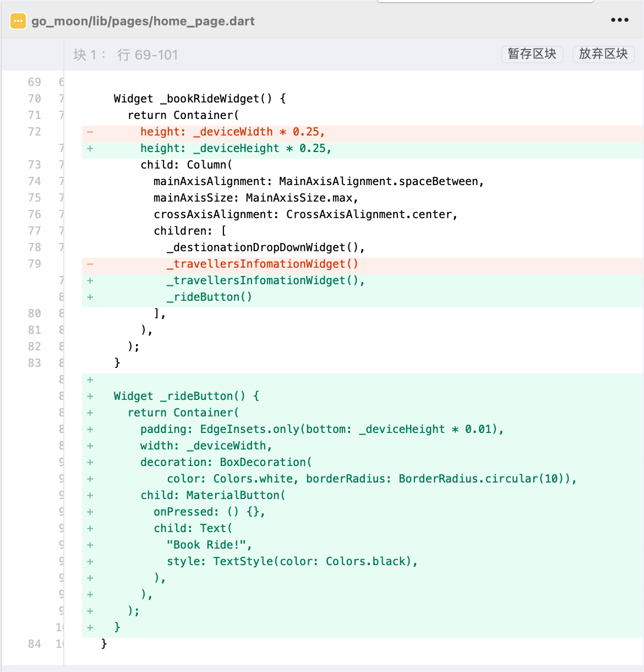Select the added width: _deviceWidth line
This screenshot has width=644, height=672.
[206, 446]
